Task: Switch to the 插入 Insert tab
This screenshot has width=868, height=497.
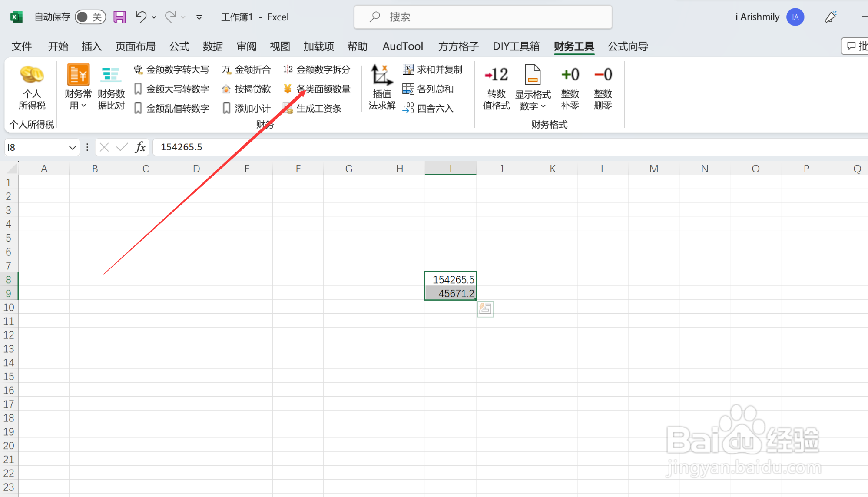Action: click(92, 46)
